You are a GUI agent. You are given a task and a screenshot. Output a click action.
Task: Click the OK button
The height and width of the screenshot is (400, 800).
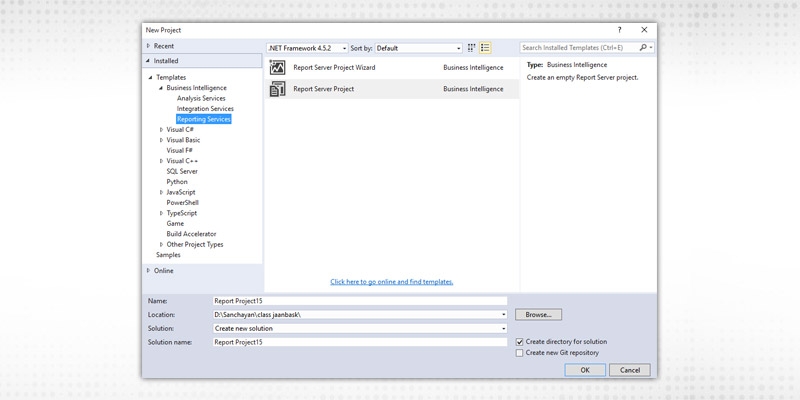[x=585, y=369]
